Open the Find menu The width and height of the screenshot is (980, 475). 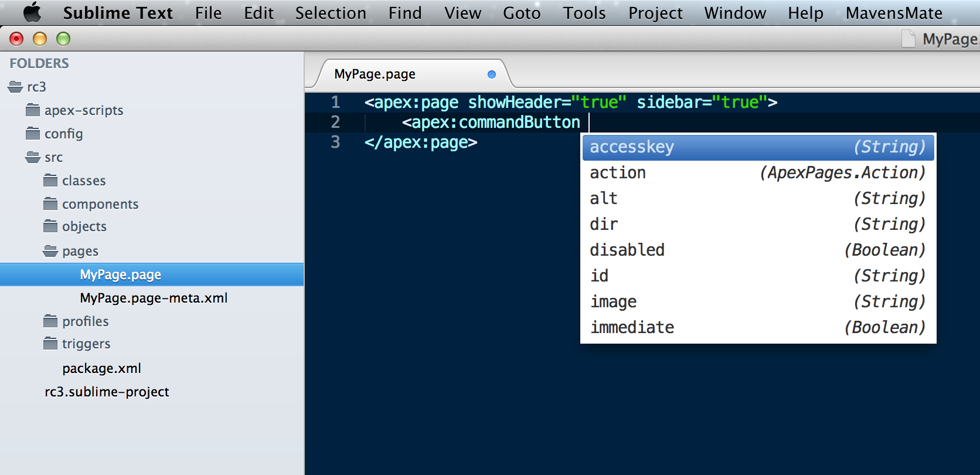[405, 13]
